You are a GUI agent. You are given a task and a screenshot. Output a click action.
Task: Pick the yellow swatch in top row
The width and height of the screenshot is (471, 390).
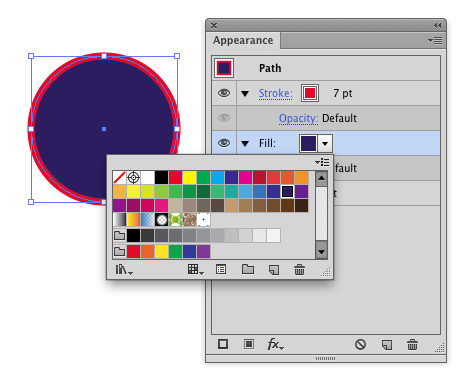click(189, 178)
